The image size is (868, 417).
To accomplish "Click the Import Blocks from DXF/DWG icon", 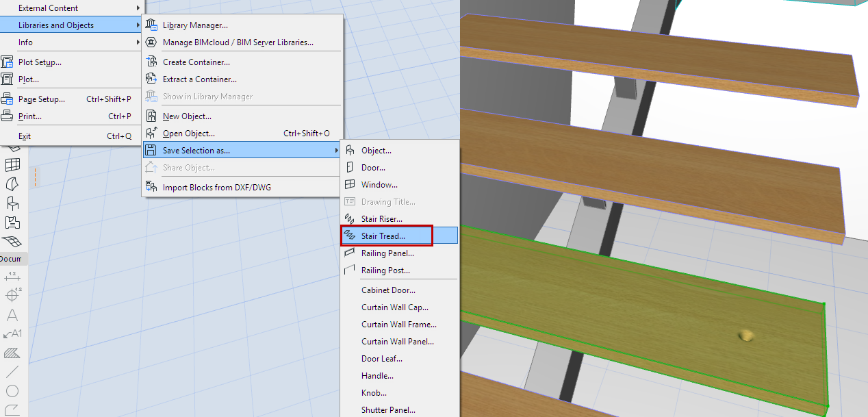I will [151, 188].
